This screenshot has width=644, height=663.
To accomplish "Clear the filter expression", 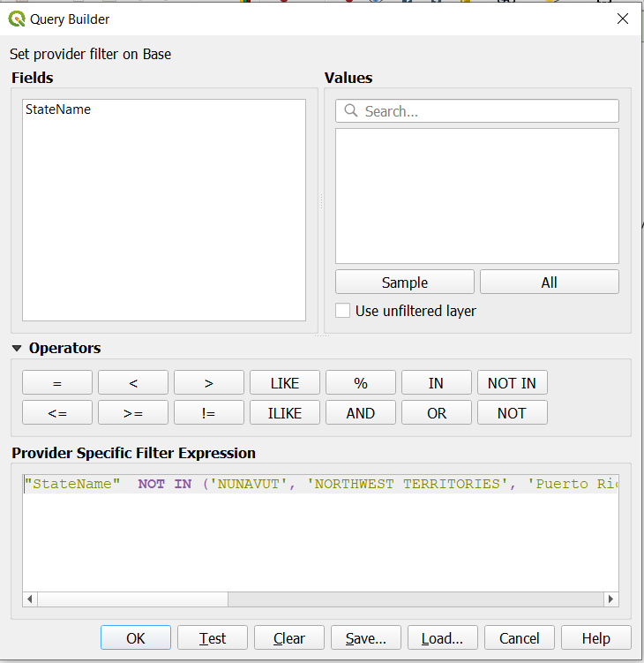I will click(x=288, y=638).
